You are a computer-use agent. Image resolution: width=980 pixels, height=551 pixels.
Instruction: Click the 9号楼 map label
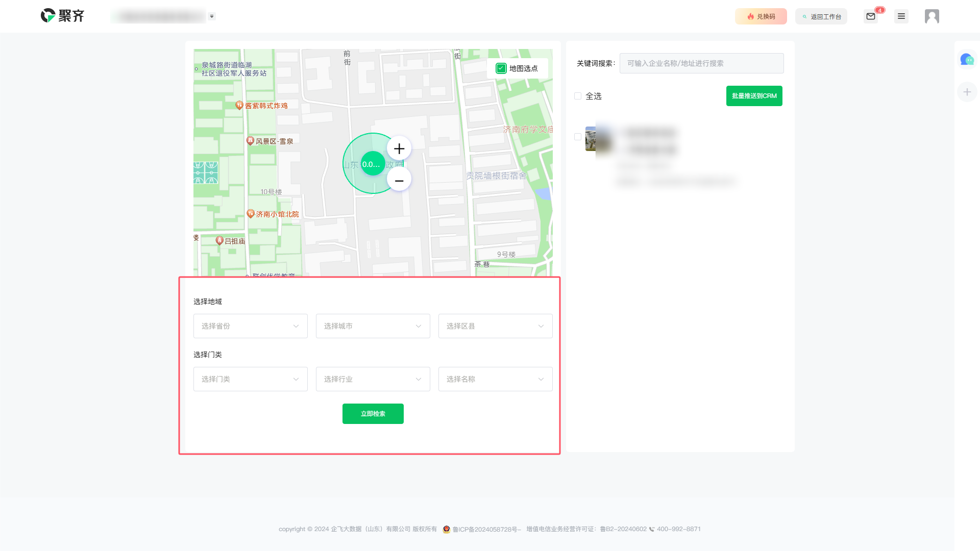click(506, 254)
